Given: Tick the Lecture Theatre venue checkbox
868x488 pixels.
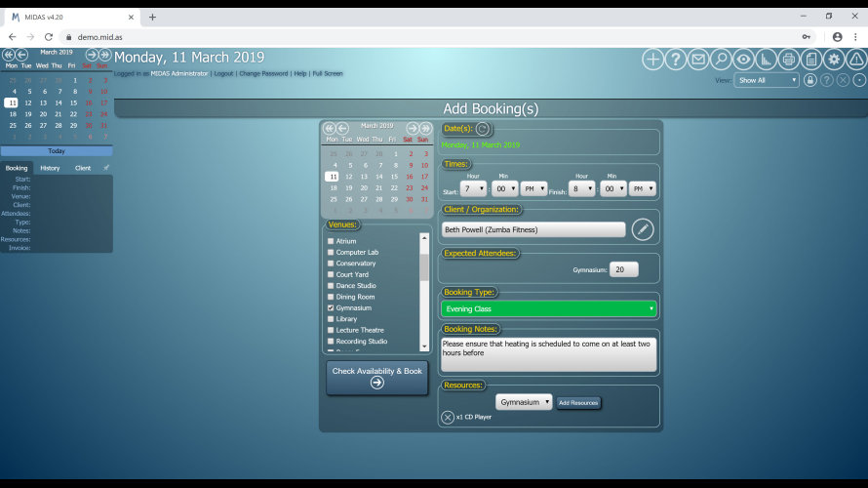Looking at the screenshot, I should tap(331, 330).
